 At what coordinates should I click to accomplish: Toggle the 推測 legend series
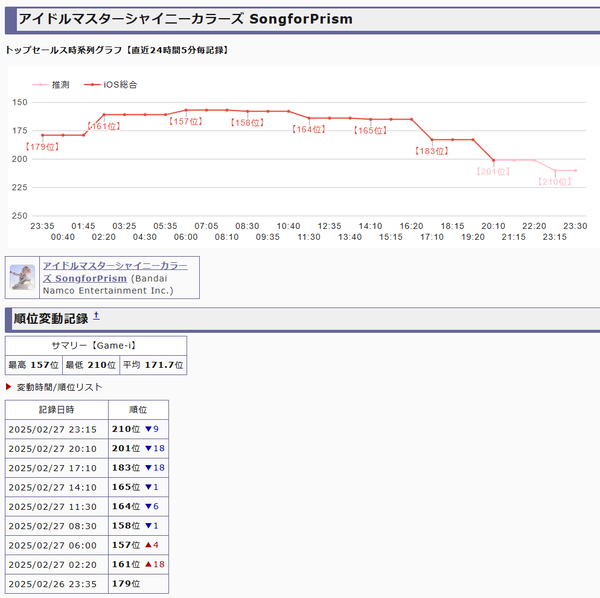51,85
